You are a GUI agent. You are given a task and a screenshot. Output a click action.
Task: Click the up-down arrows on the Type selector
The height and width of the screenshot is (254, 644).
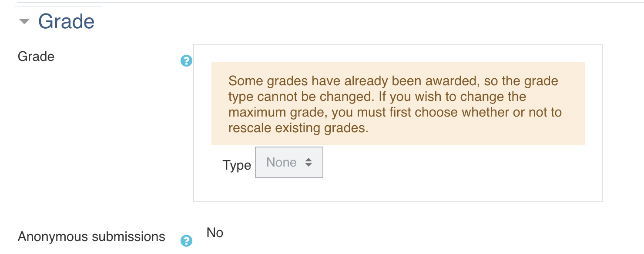tap(309, 162)
